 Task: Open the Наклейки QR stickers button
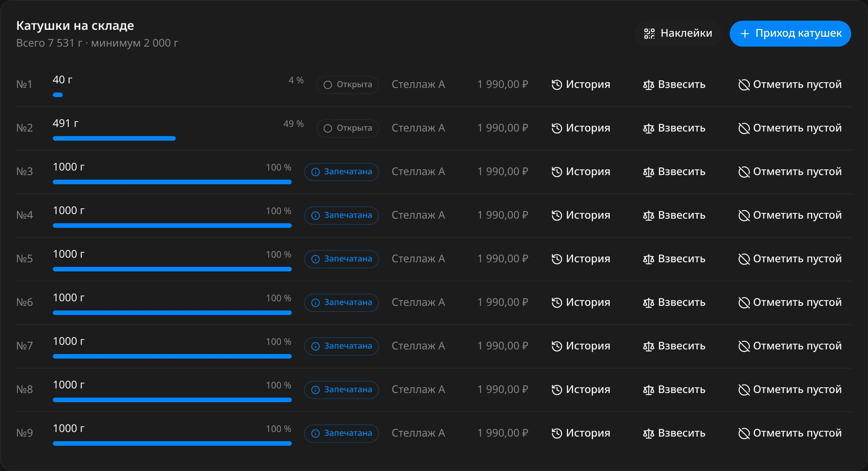click(678, 34)
